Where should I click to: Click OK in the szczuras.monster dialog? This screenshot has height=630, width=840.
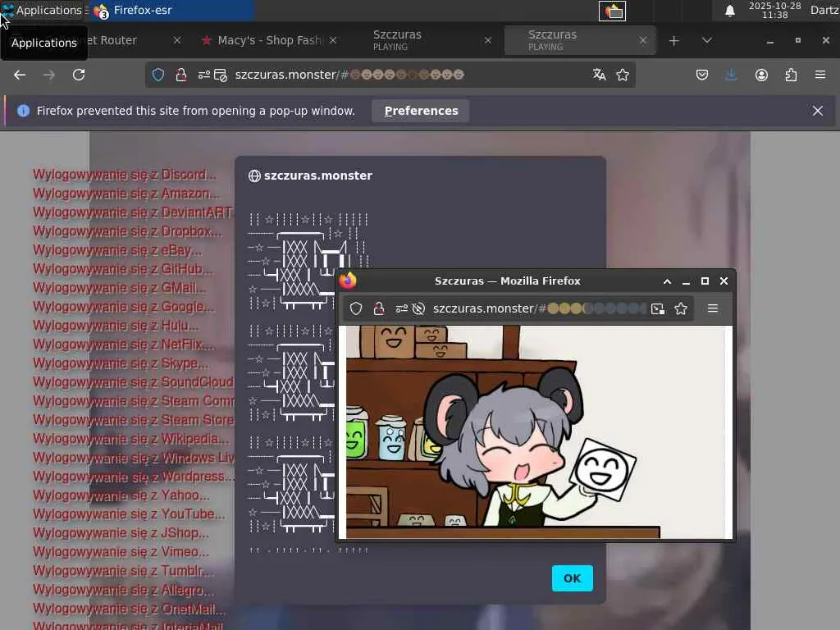click(572, 578)
